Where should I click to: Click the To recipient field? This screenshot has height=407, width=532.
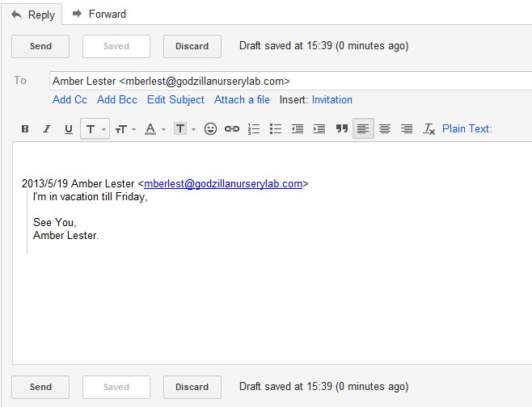point(291,81)
